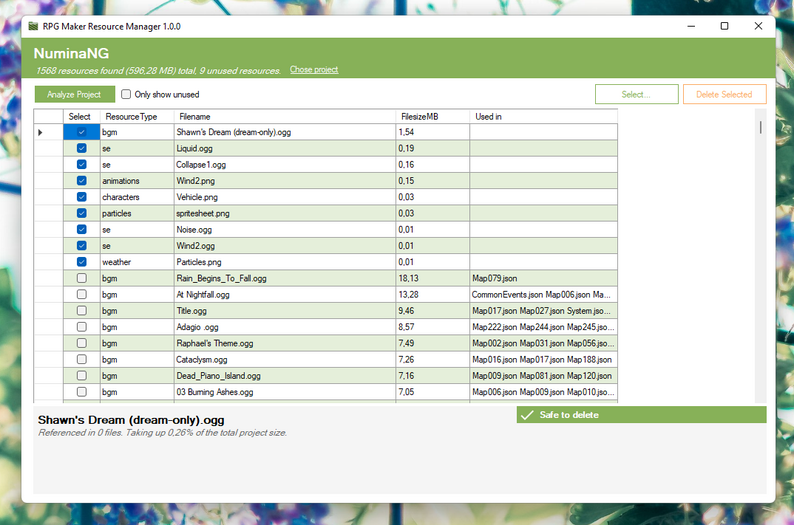Click the Analyze Project button
Image resolution: width=794 pixels, height=525 pixels.
pos(74,94)
